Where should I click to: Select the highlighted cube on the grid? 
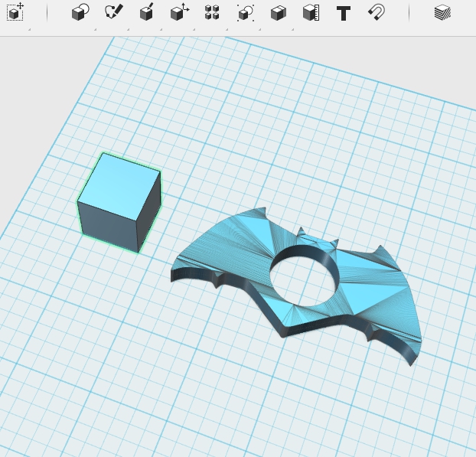[x=119, y=202]
